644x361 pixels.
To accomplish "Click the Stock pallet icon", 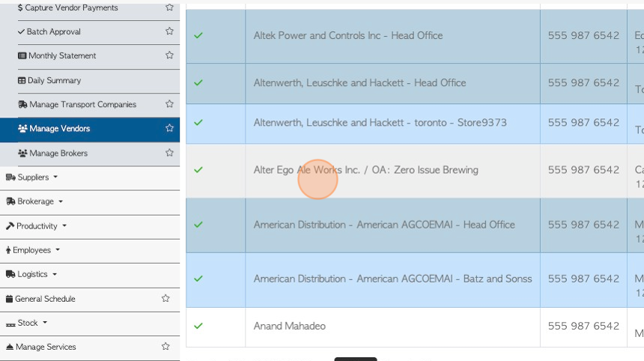I will [10, 324].
